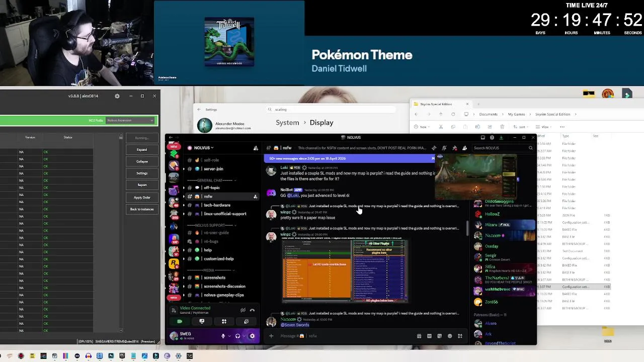Turn off camera in Discord voice panel
644x362 pixels.
[x=180, y=321]
